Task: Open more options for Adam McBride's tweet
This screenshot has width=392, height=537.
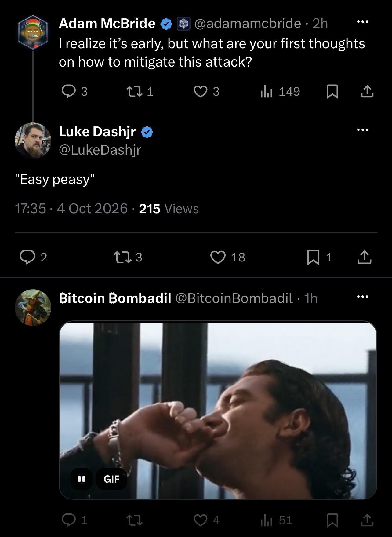Action: coord(362,22)
